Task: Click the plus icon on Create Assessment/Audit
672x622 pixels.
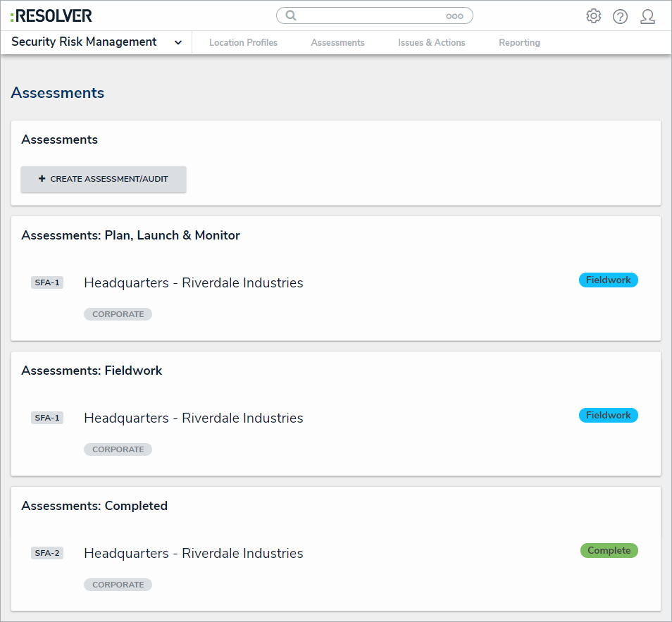Action: [x=42, y=179]
